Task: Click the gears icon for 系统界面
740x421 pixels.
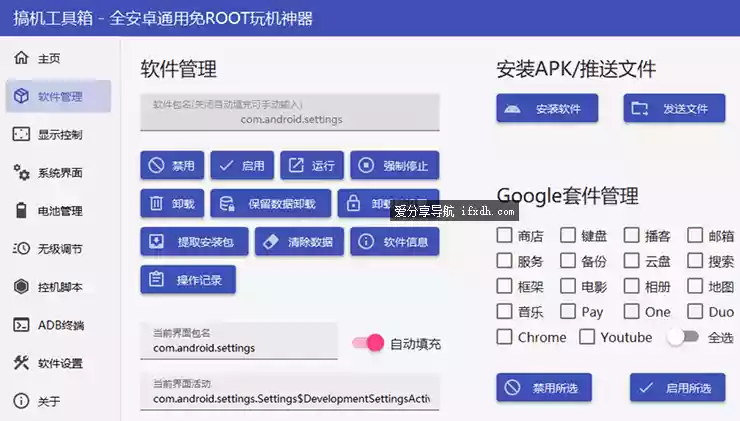Action: [x=21, y=172]
